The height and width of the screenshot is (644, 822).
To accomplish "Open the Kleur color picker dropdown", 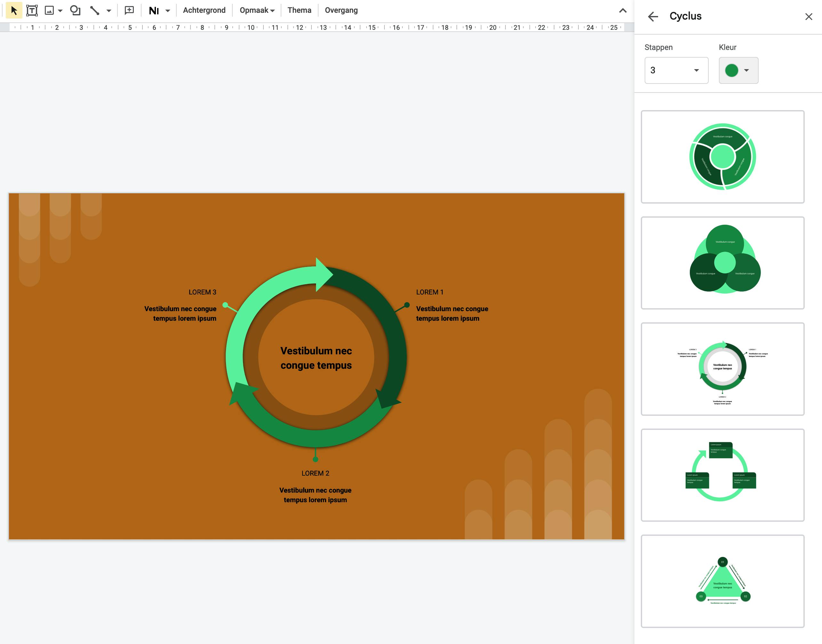I will tap(738, 70).
